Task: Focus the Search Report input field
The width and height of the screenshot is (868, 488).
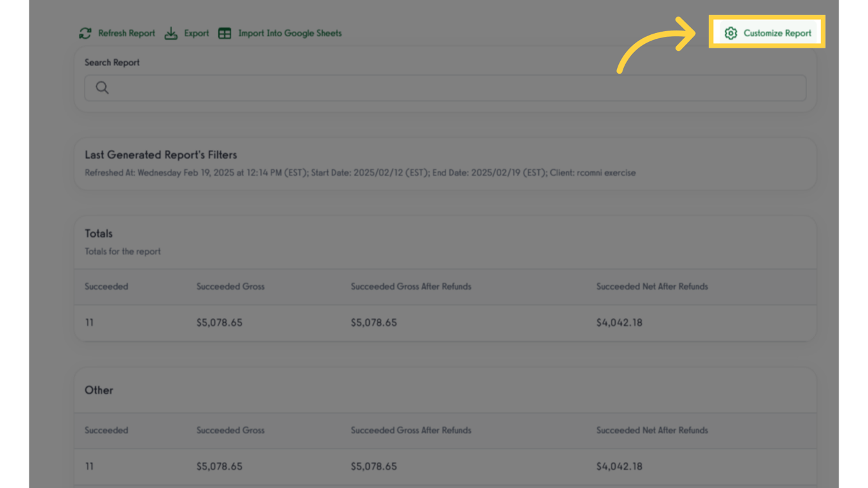Action: pyautogui.click(x=445, y=88)
